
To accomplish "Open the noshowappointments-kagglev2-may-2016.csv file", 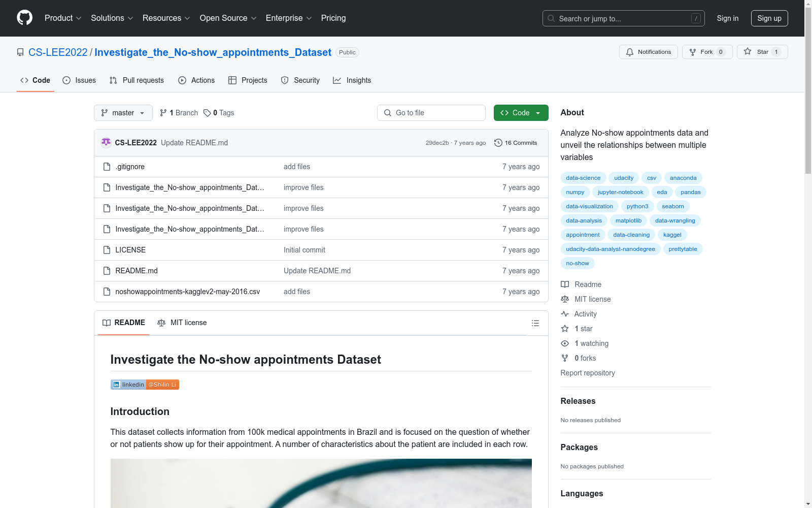I will coord(188,292).
